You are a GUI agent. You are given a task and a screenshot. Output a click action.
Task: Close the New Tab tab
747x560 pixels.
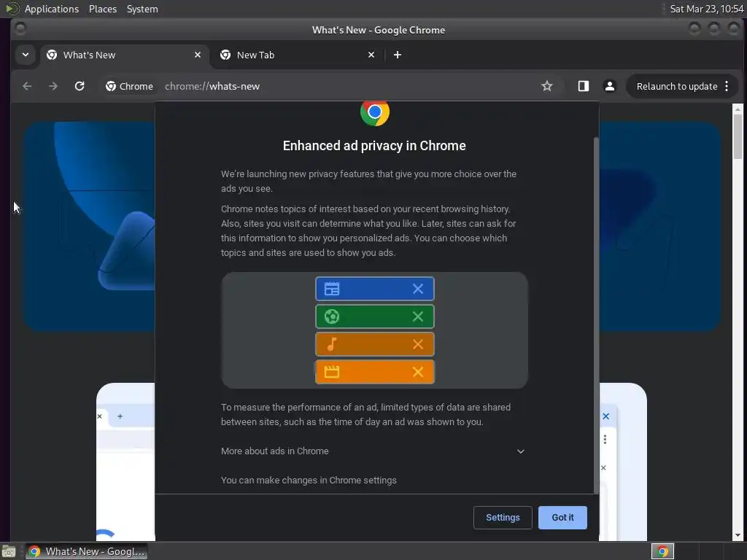371,55
